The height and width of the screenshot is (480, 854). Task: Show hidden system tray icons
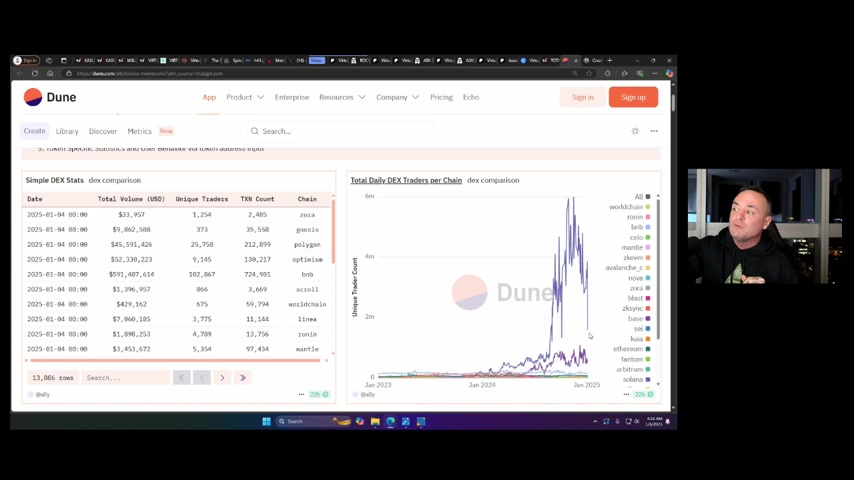pos(595,421)
